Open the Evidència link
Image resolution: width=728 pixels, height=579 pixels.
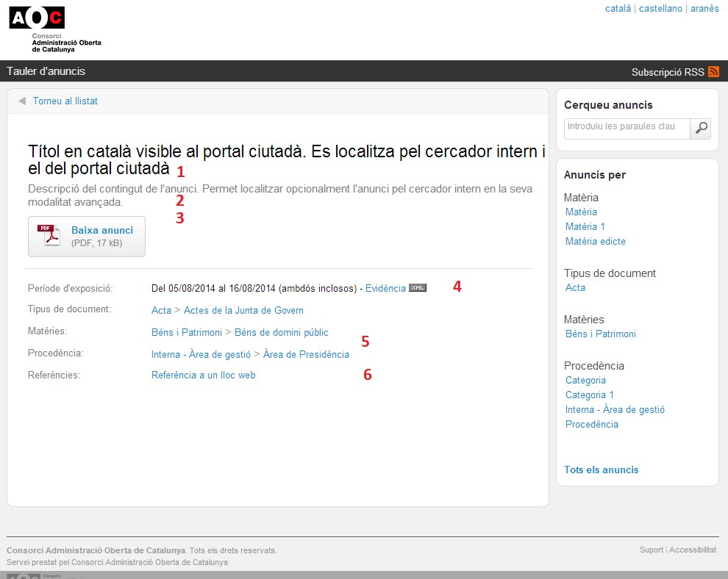pos(385,288)
